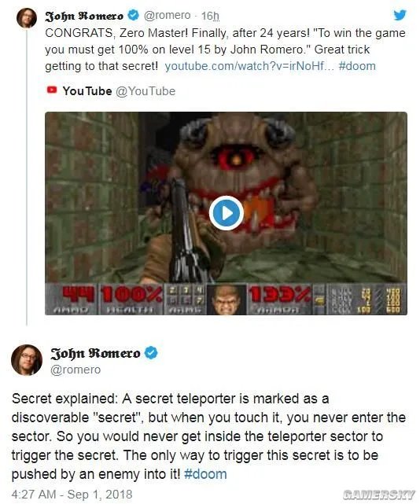Open #doom hashtag in the first tweet
The image size is (420, 504).
tap(357, 66)
